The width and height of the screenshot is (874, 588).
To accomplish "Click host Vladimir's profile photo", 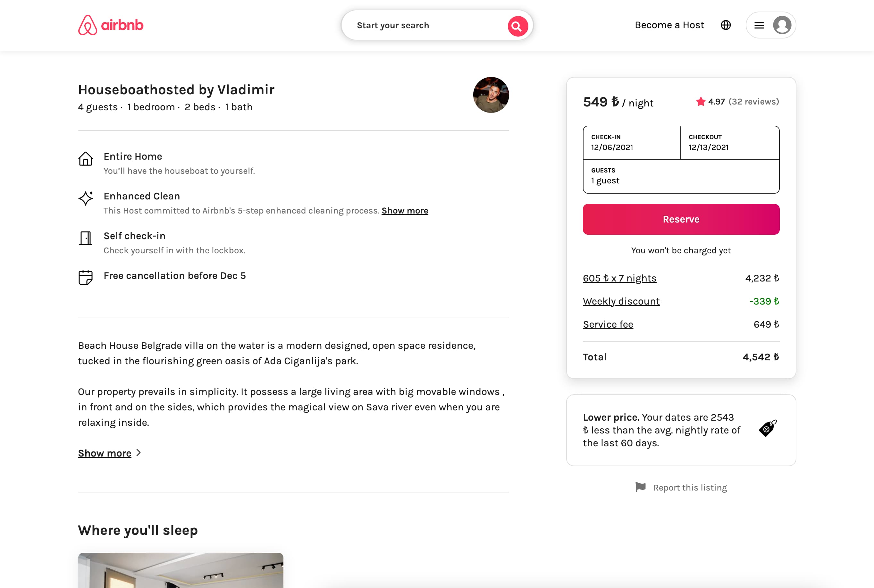I will 491,95.
